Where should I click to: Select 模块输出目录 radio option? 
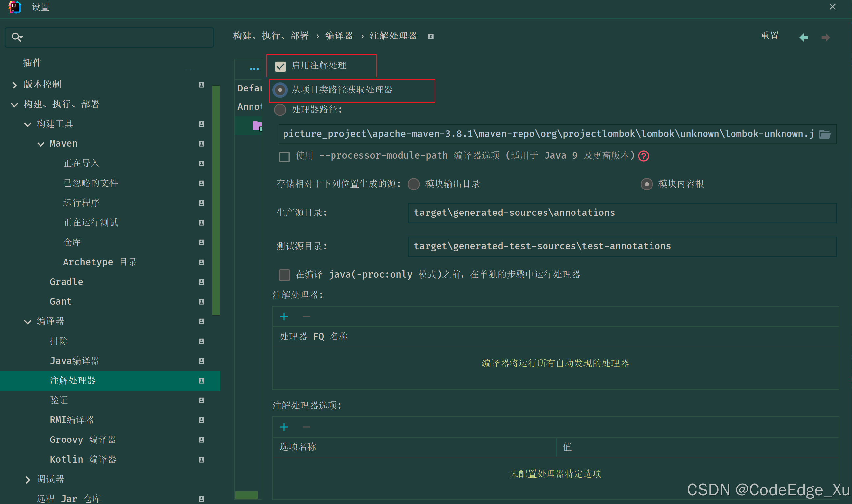pos(413,184)
